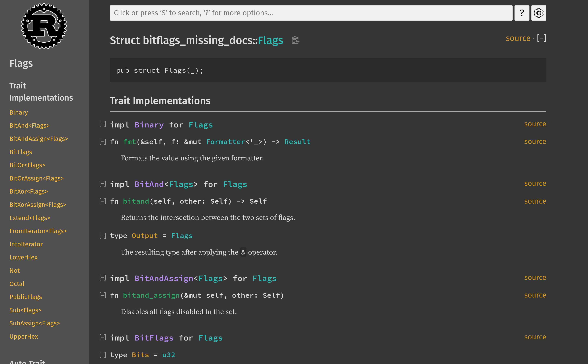The width and height of the screenshot is (588, 364).
Task: Collapse all sections with the [−] control
Action: [x=542, y=38]
